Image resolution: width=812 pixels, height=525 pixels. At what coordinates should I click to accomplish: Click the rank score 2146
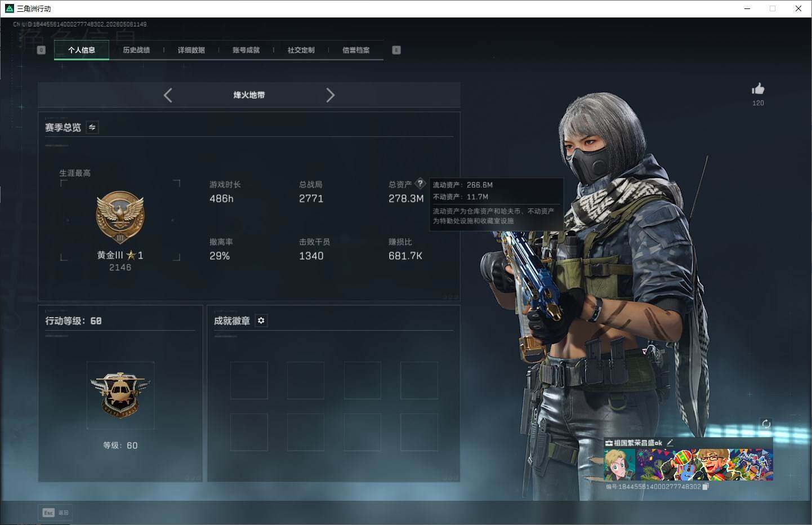(120, 268)
